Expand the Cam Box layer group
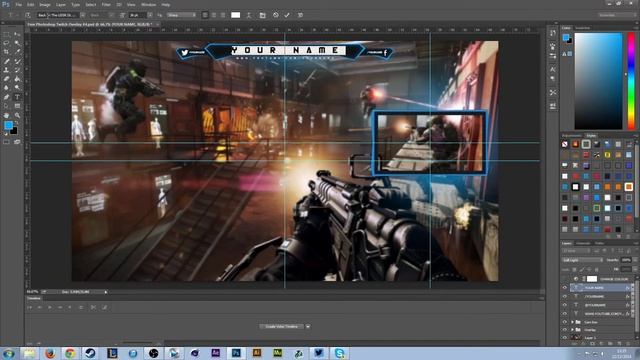This screenshot has width=640, height=360. click(572, 322)
